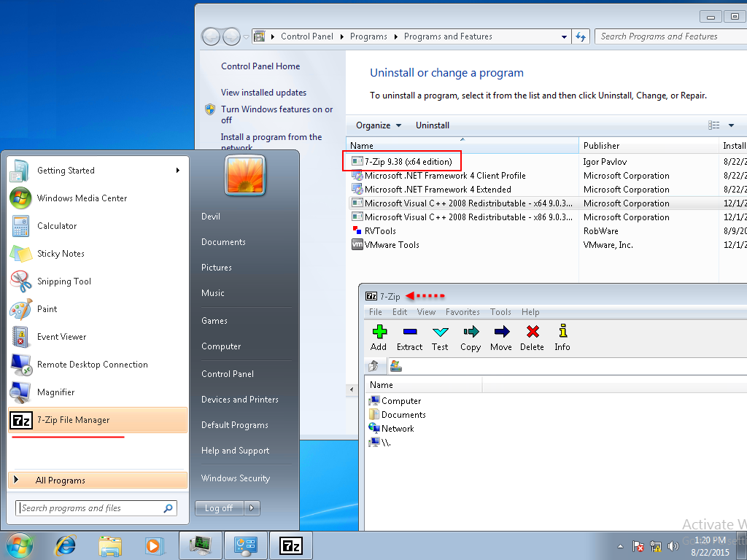Click the up one level arrow in 7-Zip
Image resolution: width=747 pixels, height=560 pixels.
coord(372,365)
